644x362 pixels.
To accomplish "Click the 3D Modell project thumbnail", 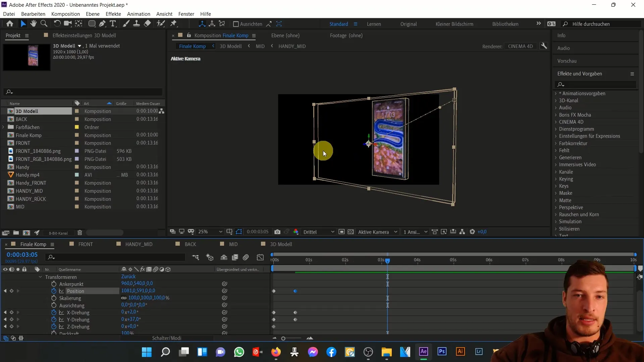I will coord(27,57).
